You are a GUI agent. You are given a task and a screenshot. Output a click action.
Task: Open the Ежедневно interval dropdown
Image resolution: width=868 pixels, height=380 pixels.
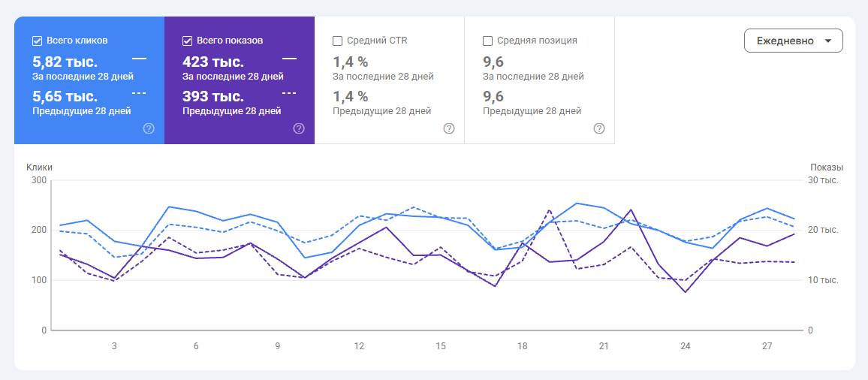pyautogui.click(x=793, y=41)
